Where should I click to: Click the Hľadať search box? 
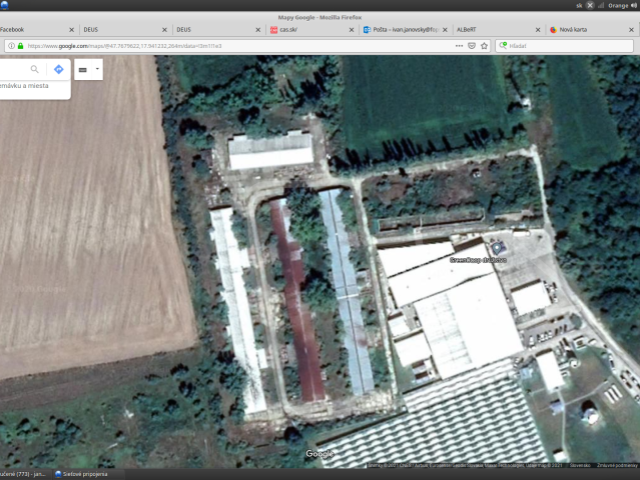pos(564,46)
